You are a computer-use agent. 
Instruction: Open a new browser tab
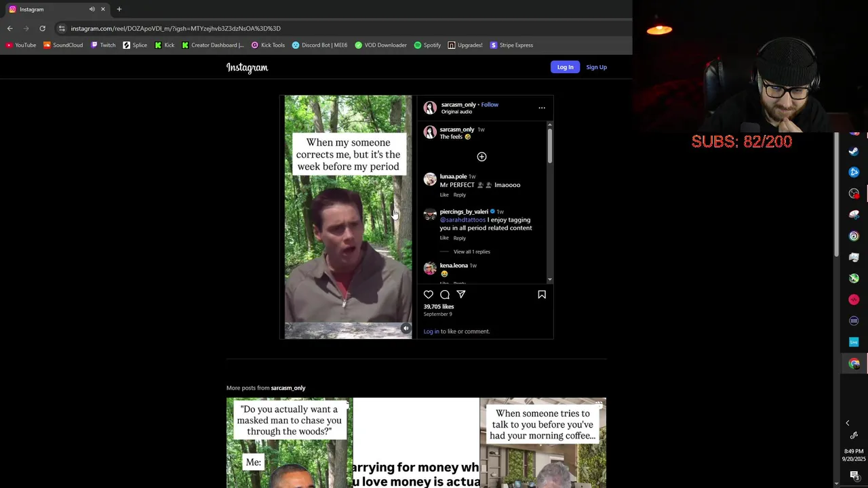pyautogui.click(x=119, y=9)
